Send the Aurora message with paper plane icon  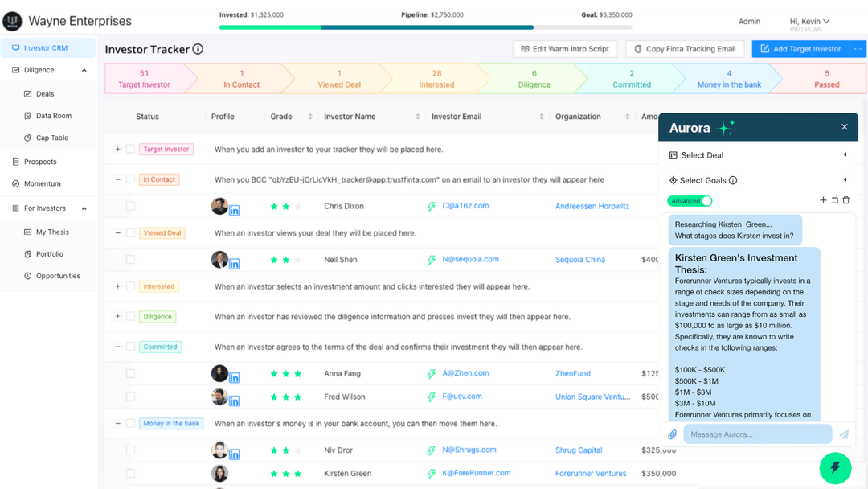click(x=844, y=435)
